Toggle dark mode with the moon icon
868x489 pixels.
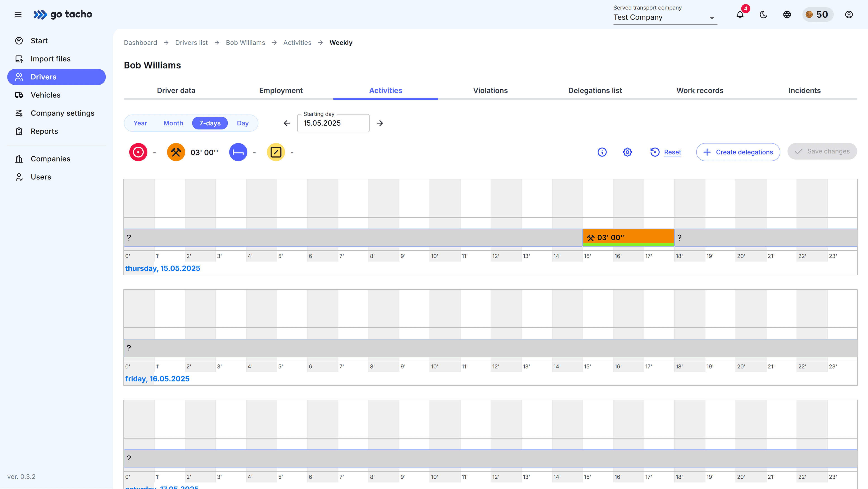(763, 14)
